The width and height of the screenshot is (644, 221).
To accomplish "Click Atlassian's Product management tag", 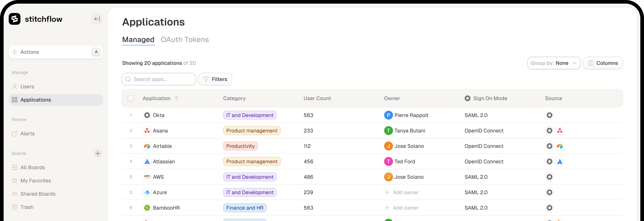I will coord(252,161).
